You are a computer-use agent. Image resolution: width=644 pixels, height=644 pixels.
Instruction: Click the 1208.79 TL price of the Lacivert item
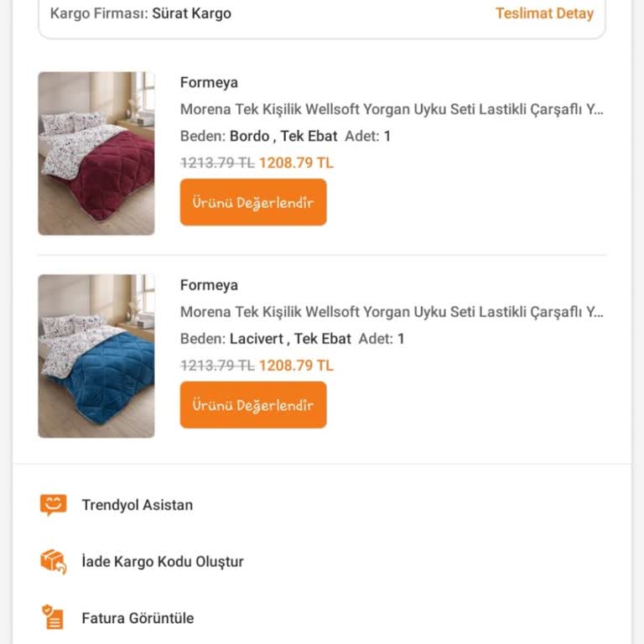pos(296,366)
